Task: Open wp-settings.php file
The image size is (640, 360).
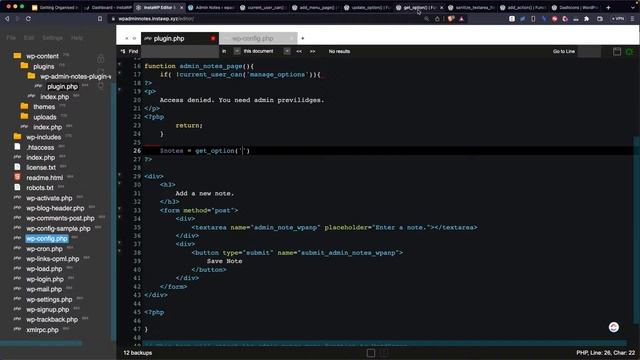Action: pyautogui.click(x=49, y=299)
